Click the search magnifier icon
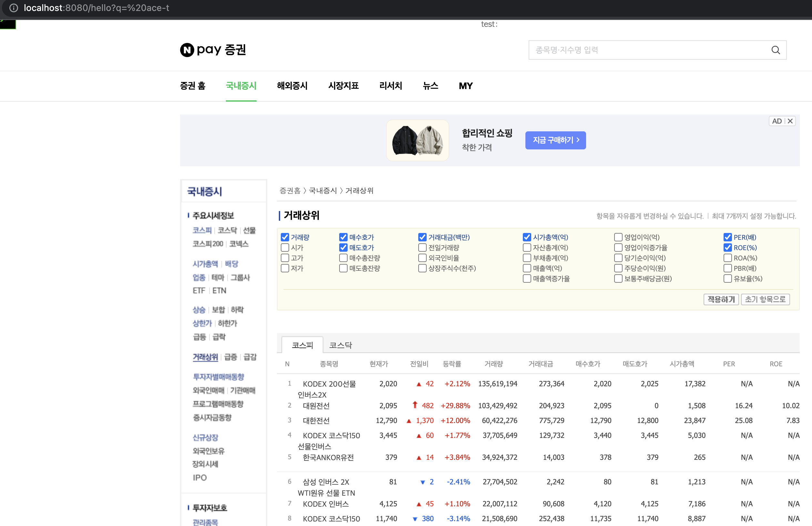The height and width of the screenshot is (526, 812). [x=775, y=50]
